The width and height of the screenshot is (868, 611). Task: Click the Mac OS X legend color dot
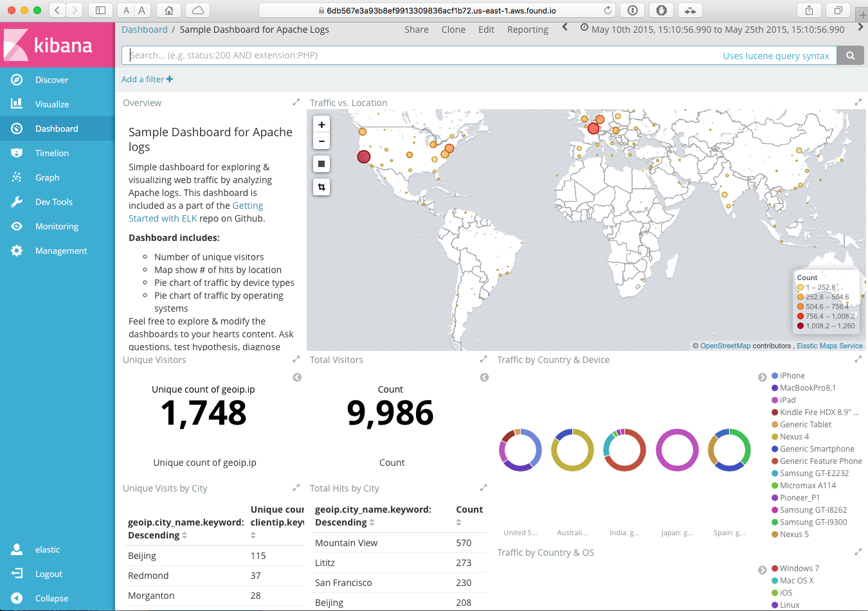[x=775, y=581]
